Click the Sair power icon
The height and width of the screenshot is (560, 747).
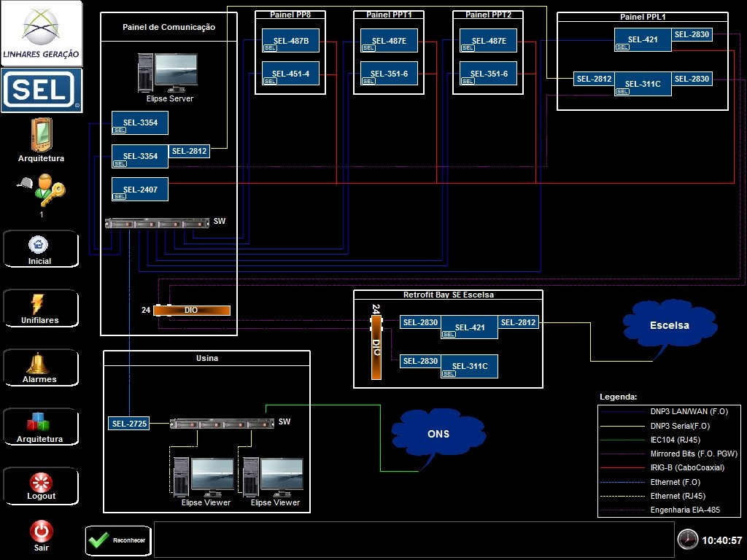point(42,532)
